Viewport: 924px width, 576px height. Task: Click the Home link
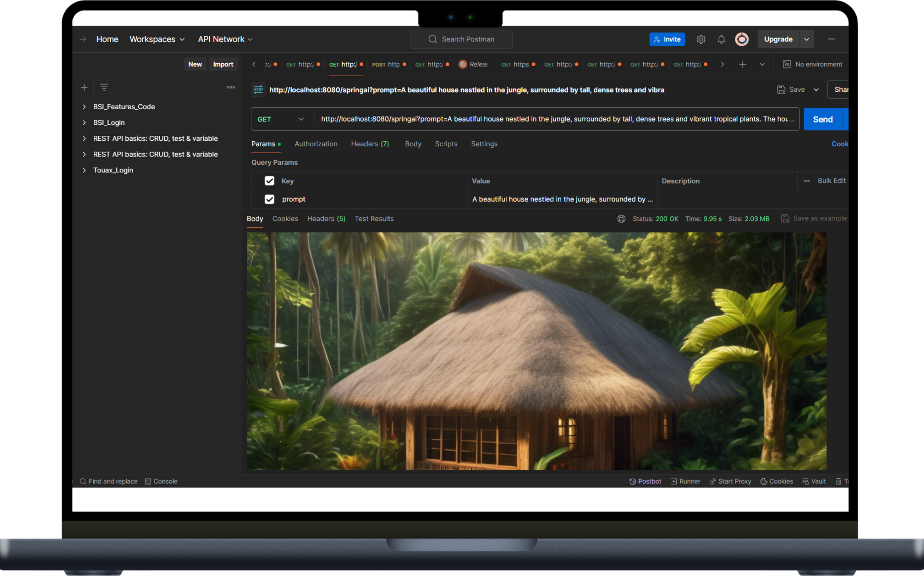pos(107,40)
